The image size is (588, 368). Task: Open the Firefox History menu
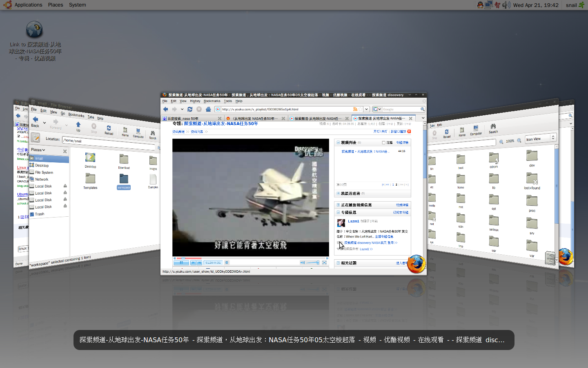(x=195, y=101)
